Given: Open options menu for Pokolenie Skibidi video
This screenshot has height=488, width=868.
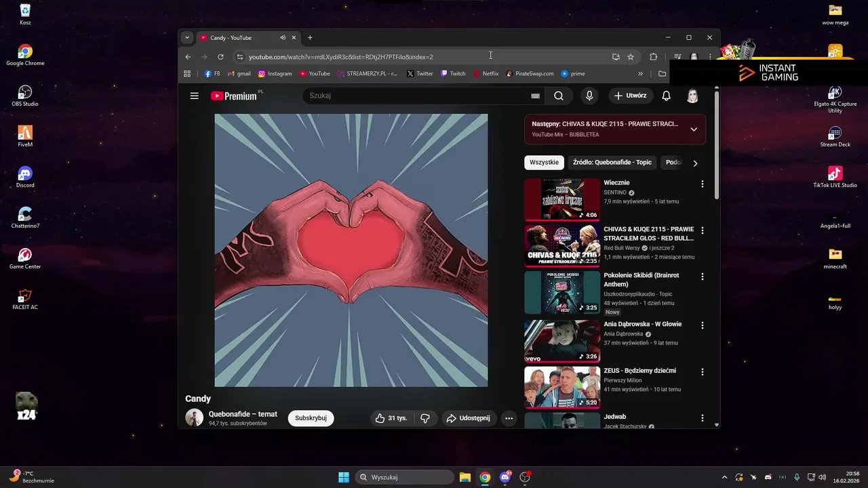Looking at the screenshot, I should (702, 277).
